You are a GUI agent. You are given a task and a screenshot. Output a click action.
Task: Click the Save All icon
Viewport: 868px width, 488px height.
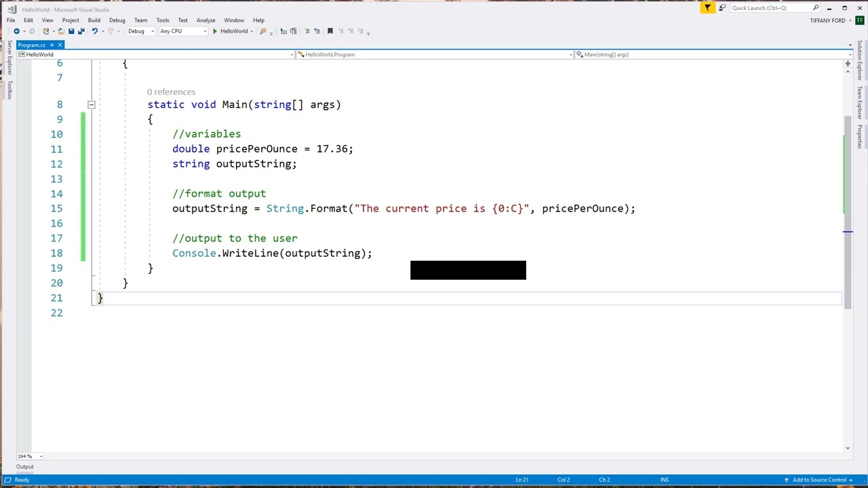81,31
